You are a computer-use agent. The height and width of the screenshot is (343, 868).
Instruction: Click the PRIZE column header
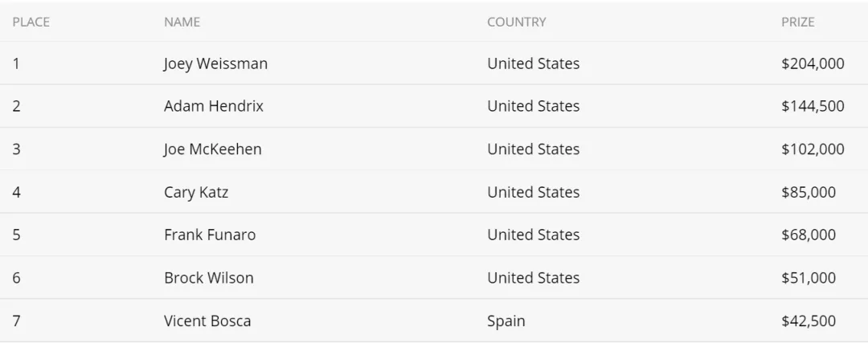tap(798, 22)
